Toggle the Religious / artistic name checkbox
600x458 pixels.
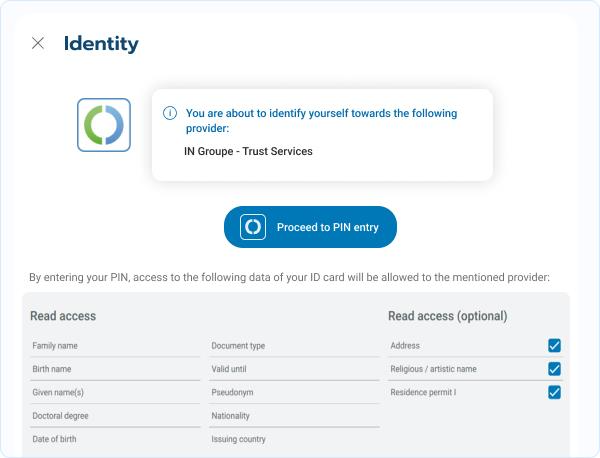point(554,369)
